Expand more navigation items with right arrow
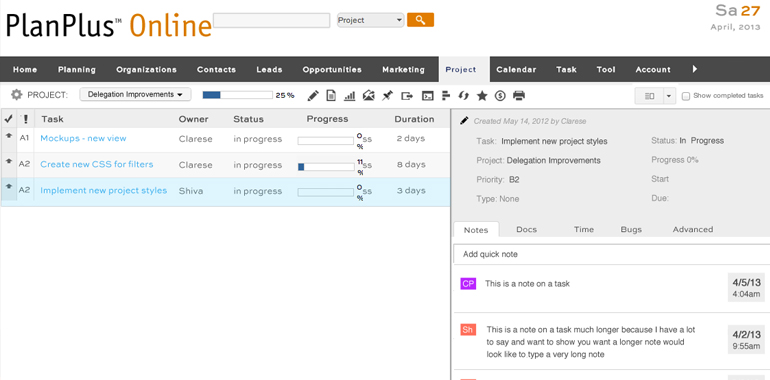The height and width of the screenshot is (380, 770). tap(695, 69)
